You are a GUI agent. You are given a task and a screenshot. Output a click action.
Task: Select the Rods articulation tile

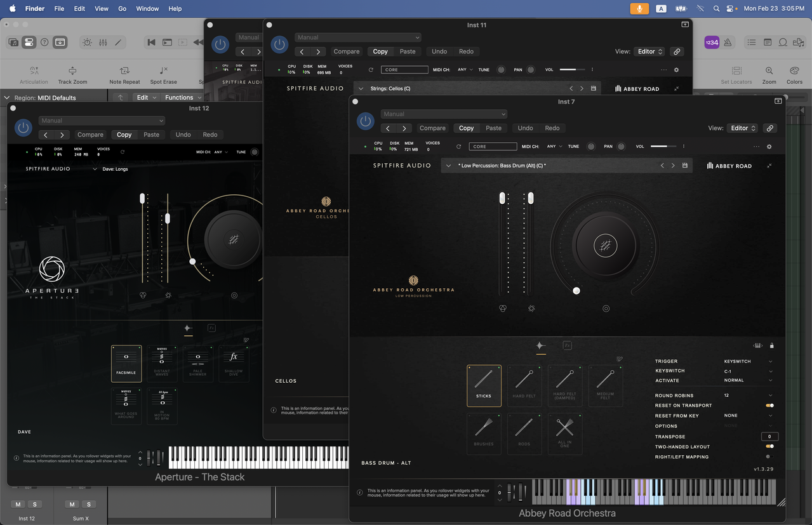point(524,434)
